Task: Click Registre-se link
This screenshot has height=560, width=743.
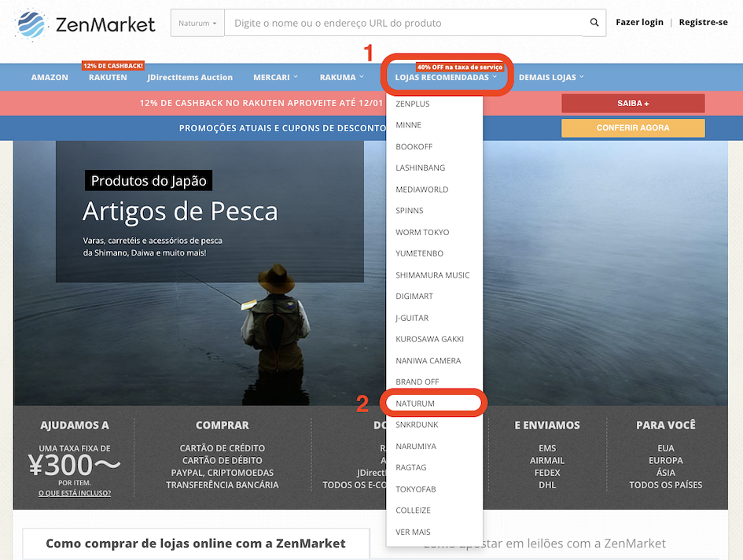Action: click(x=703, y=22)
